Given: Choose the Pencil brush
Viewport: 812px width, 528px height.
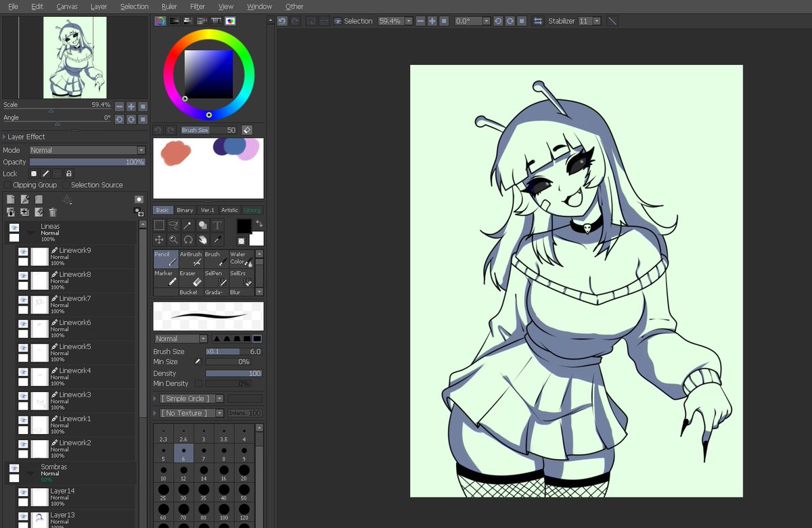Looking at the screenshot, I should coord(166,258).
